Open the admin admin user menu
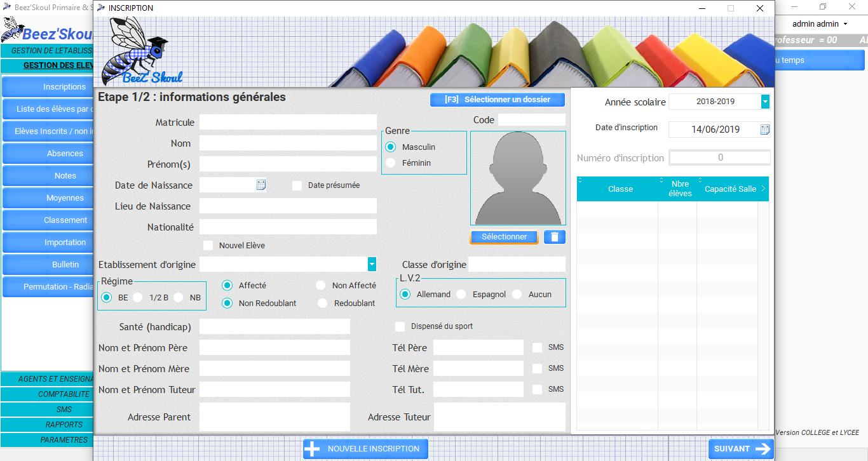868x461 pixels. (x=820, y=24)
